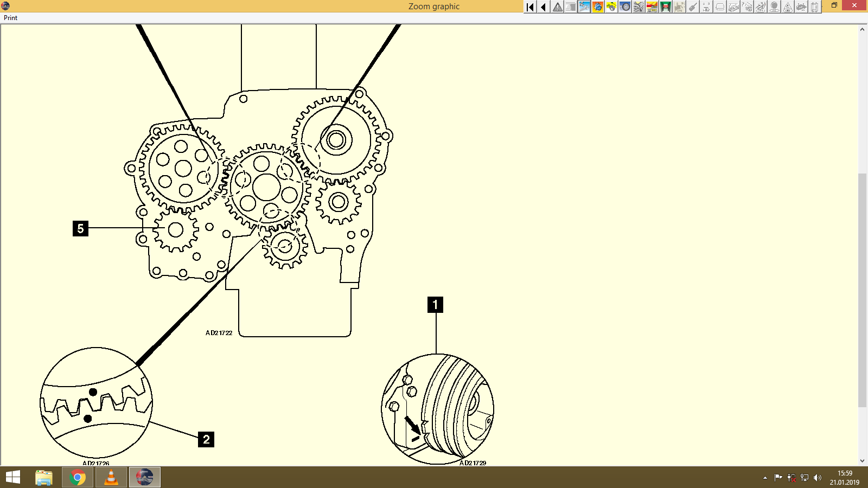Click callout marker 2 near gear inset
This screenshot has width=868, height=488.
(206, 440)
